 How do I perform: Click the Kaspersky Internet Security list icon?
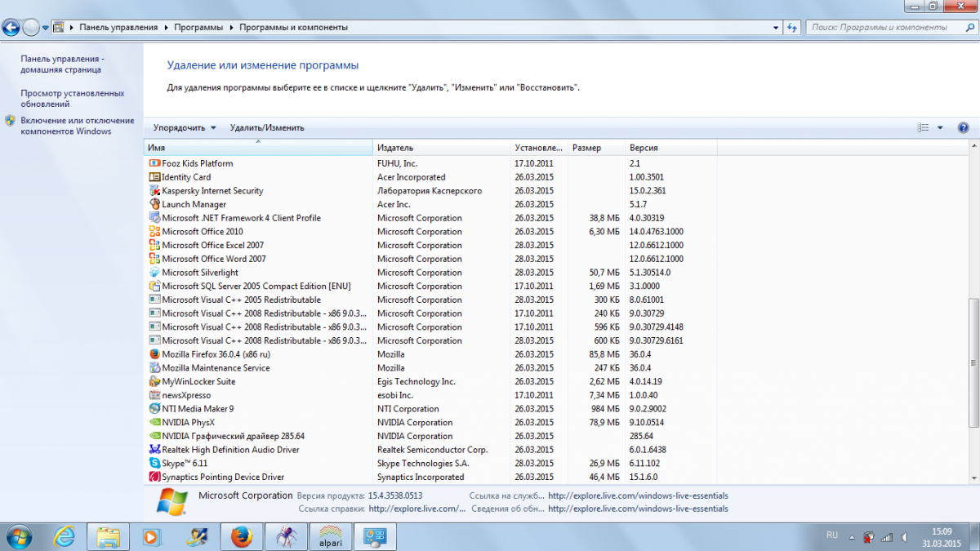(x=155, y=191)
